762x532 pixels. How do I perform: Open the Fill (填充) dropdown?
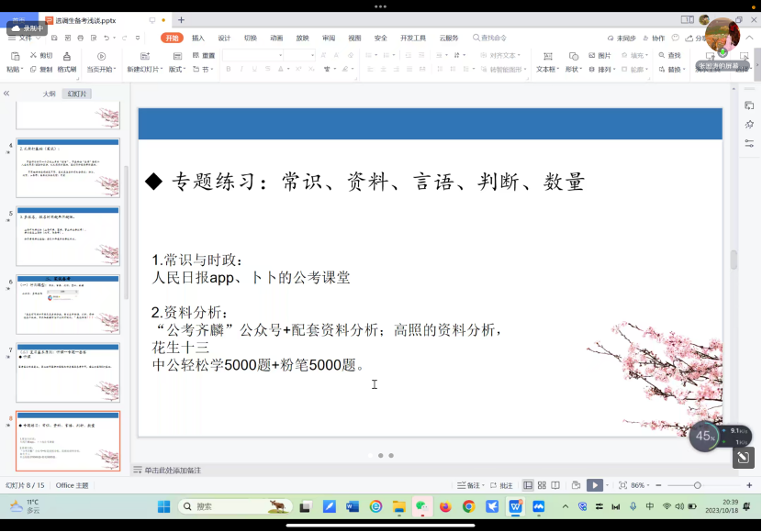tap(634, 55)
